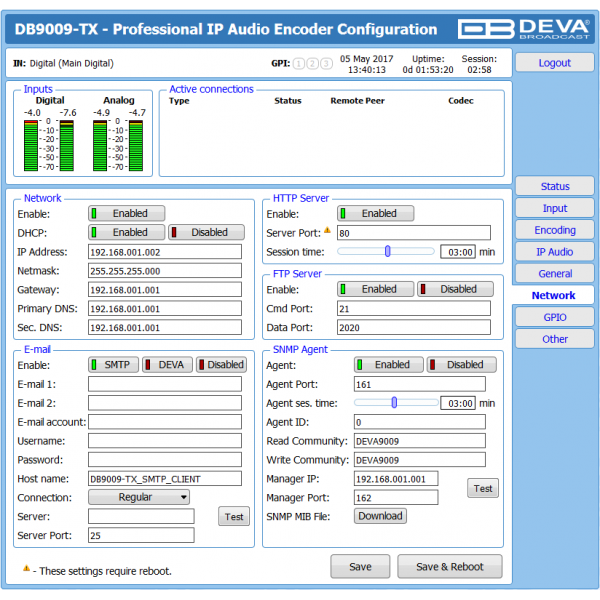This screenshot has height=600, width=600.
Task: Click GPI indicator 1
Action: pyautogui.click(x=299, y=64)
